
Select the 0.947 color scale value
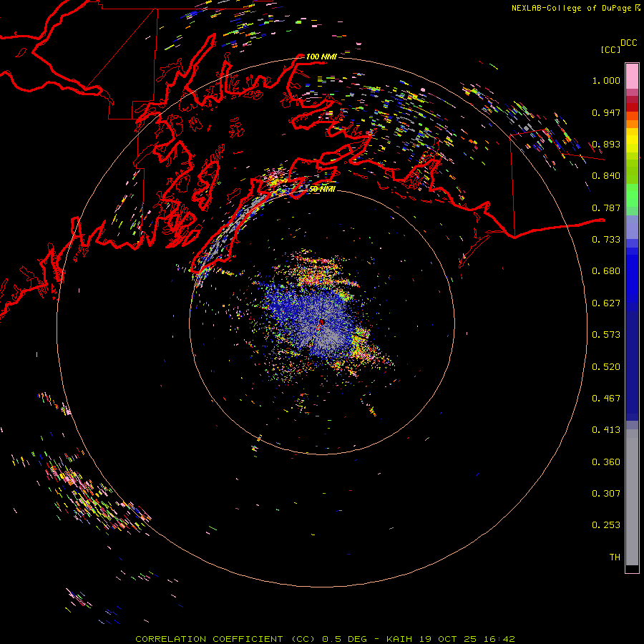tap(606, 112)
